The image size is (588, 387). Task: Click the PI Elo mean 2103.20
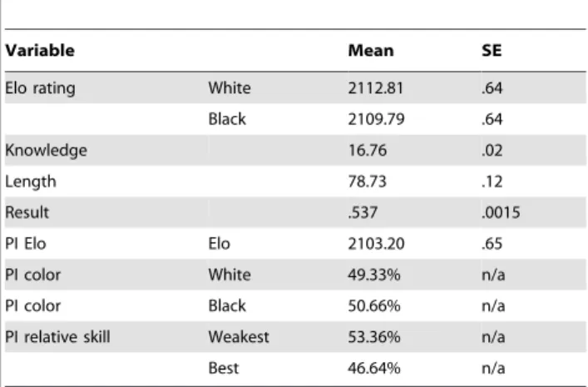coord(376,244)
